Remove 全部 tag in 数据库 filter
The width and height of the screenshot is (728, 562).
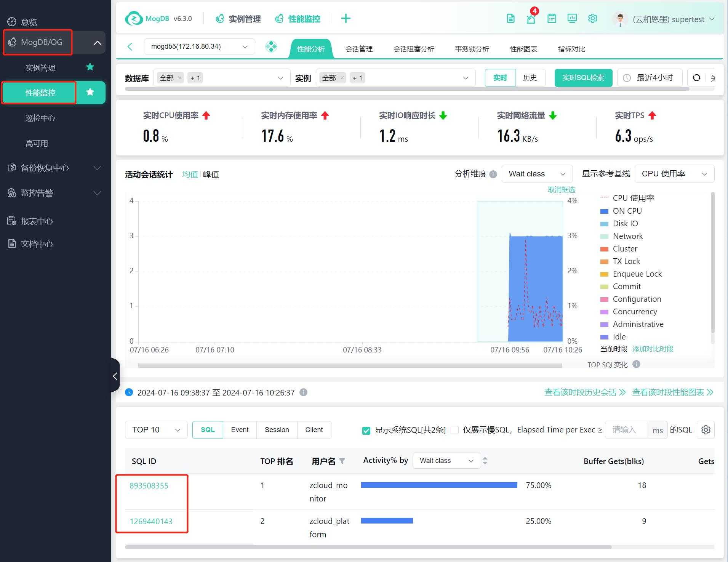pyautogui.click(x=180, y=78)
